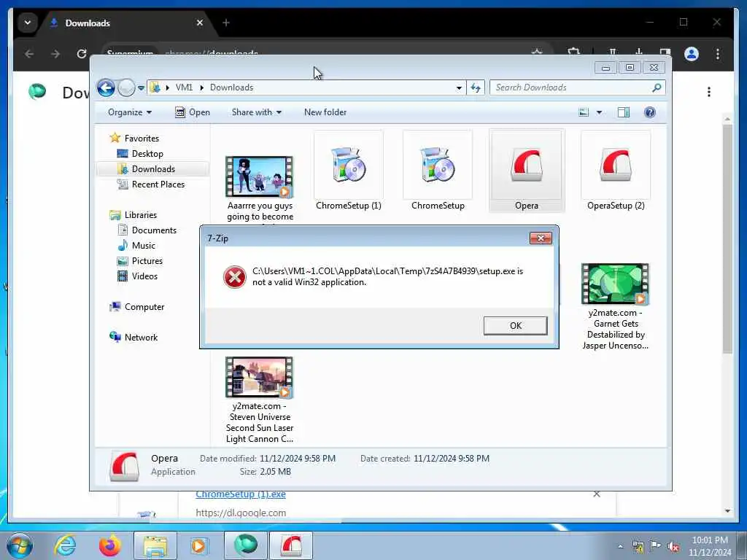Viewport: 747px width, 560px height.
Task: Open the browser profile avatar
Action: point(692,54)
